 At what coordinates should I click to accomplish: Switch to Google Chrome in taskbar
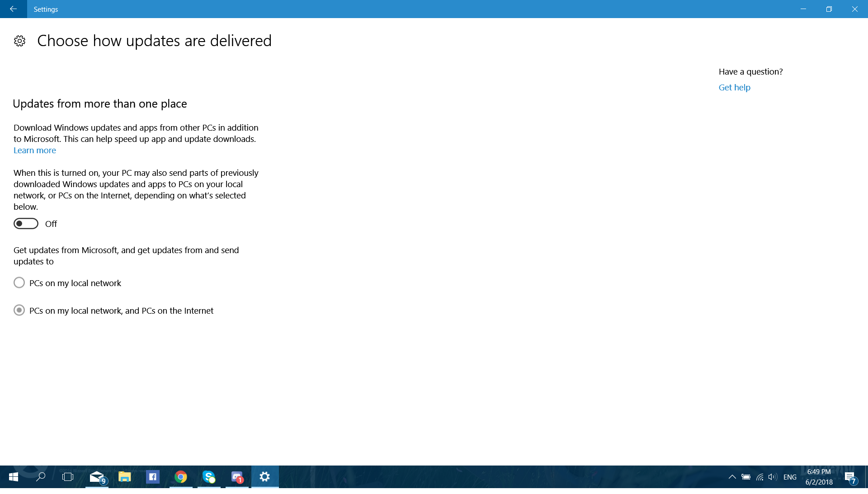[181, 477]
